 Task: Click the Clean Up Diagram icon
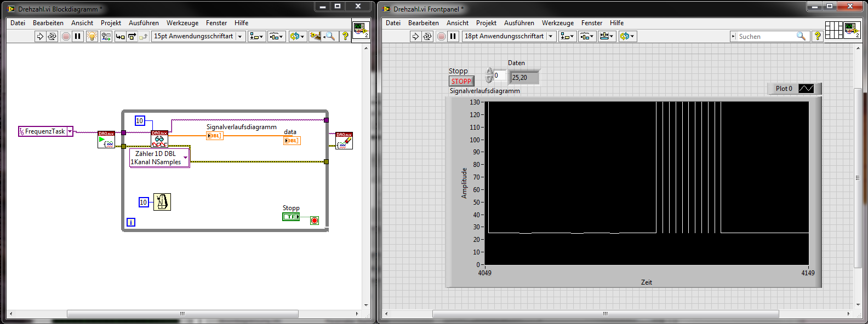click(315, 36)
